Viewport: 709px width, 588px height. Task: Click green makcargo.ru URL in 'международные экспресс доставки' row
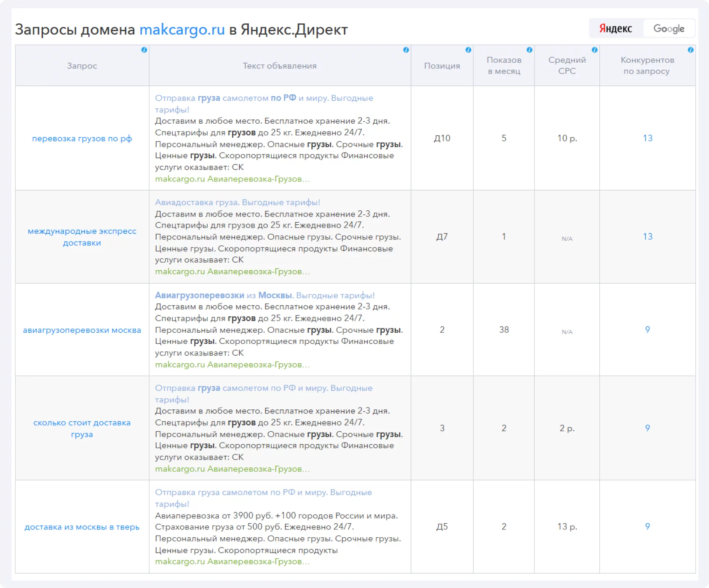point(232,271)
